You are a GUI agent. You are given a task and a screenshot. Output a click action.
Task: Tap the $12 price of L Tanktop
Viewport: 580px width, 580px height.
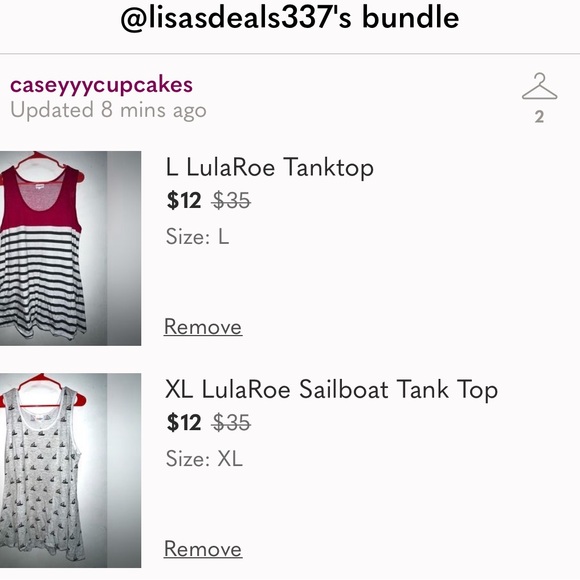184,200
